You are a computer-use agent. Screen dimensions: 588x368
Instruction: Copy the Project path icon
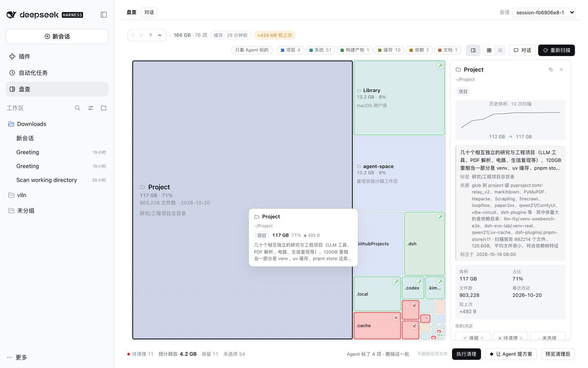(551, 70)
